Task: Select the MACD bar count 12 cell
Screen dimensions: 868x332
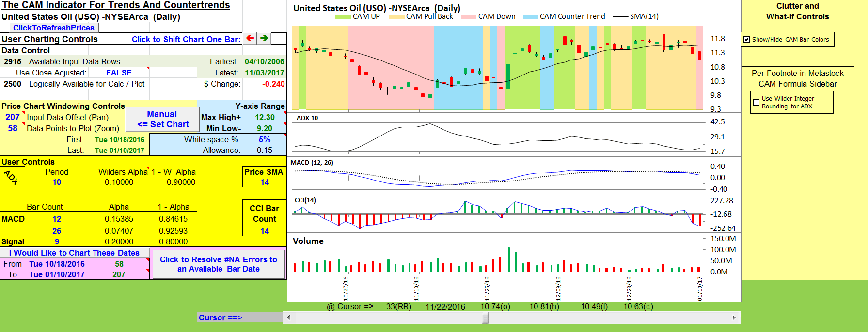Action: 57,219
